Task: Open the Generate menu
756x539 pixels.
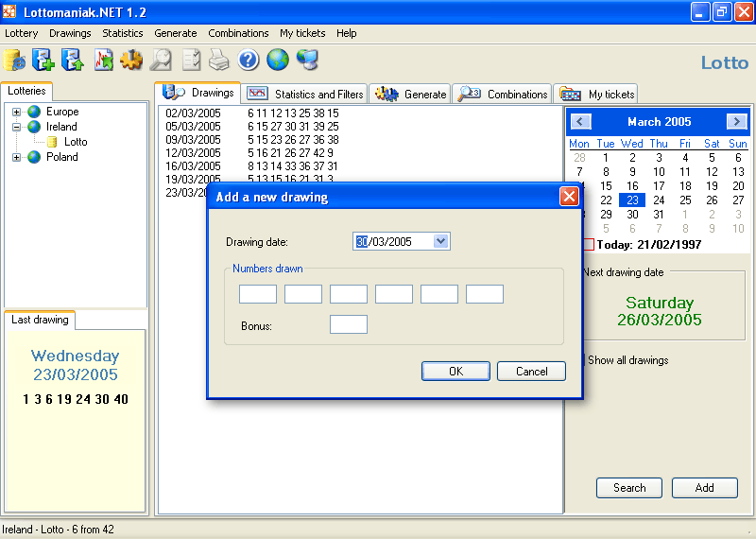Action: click(x=176, y=33)
